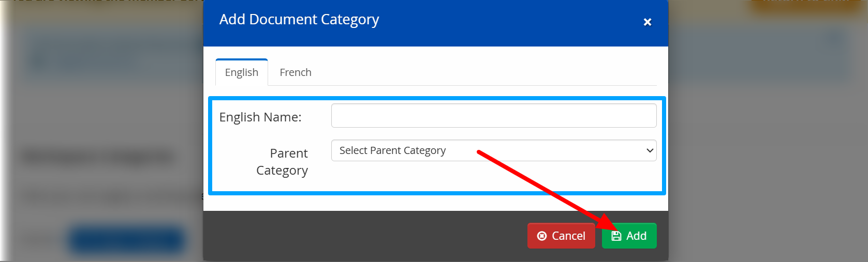Focus the English Name text field
This screenshot has height=262, width=868.
(494, 115)
